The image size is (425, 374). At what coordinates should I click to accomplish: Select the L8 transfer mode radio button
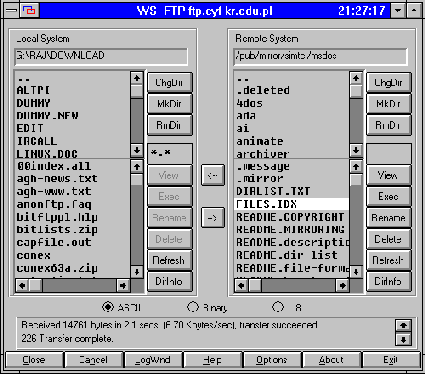coord(278,307)
